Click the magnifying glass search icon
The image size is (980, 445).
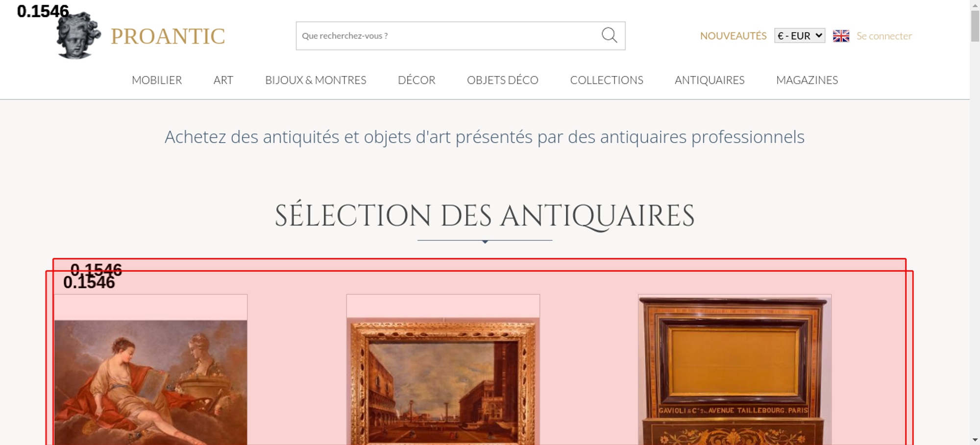609,35
